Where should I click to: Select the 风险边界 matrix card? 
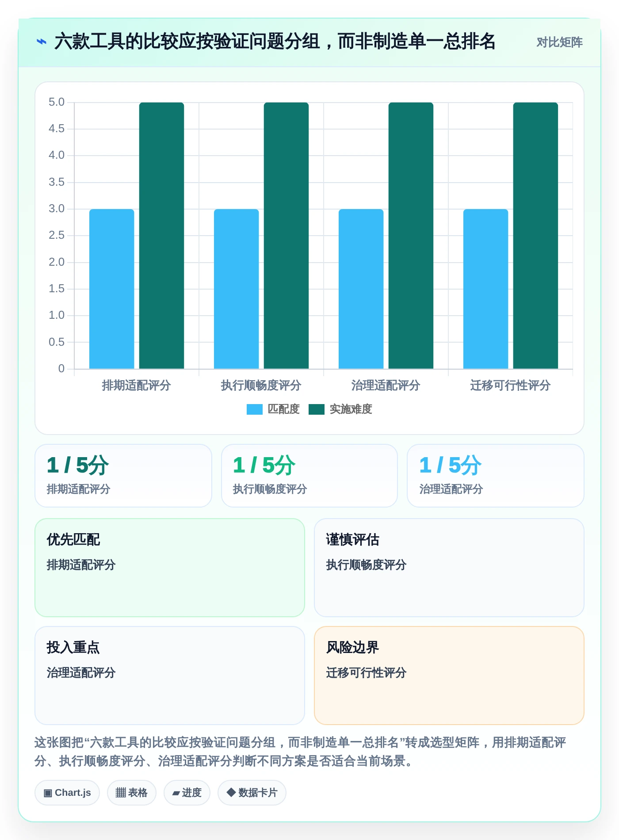tap(449, 676)
